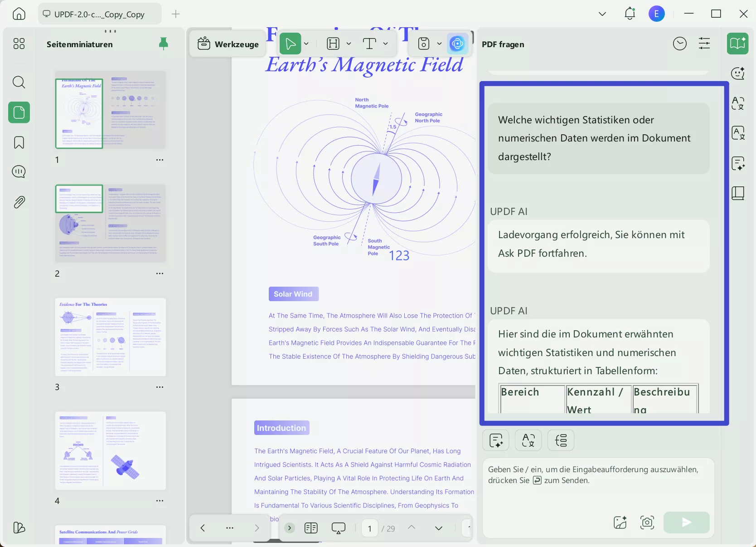
Task: Open options menu for page 1
Action: click(160, 160)
